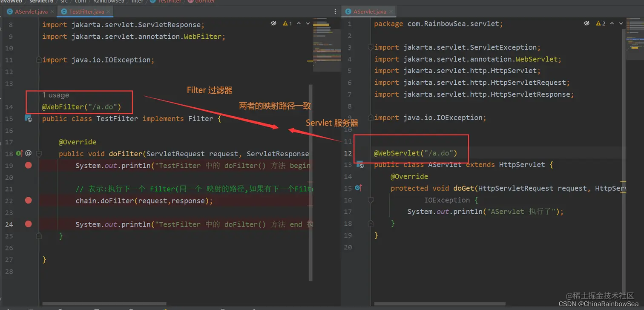This screenshot has height=310, width=644.
Task: Click TestFilter class name on line 15
Action: [117, 118]
